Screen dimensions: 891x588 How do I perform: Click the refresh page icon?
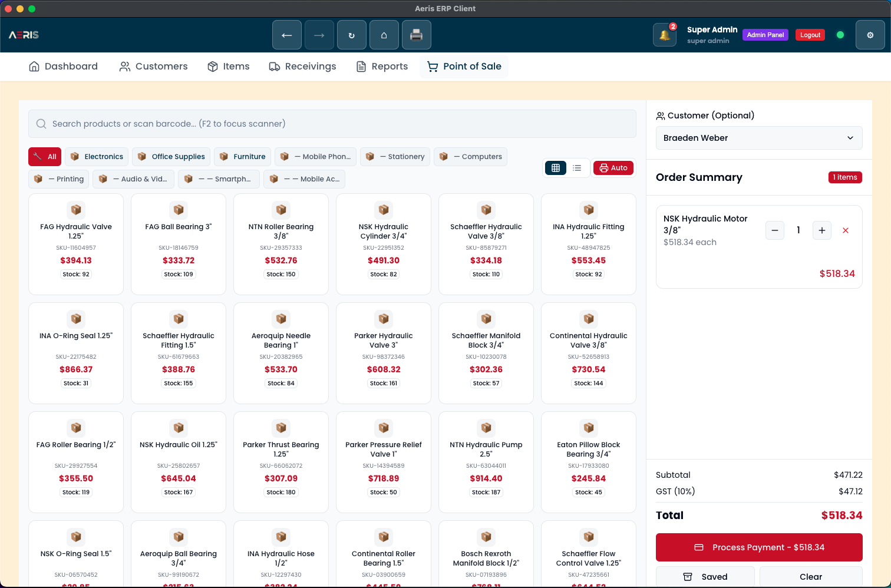[x=352, y=35]
